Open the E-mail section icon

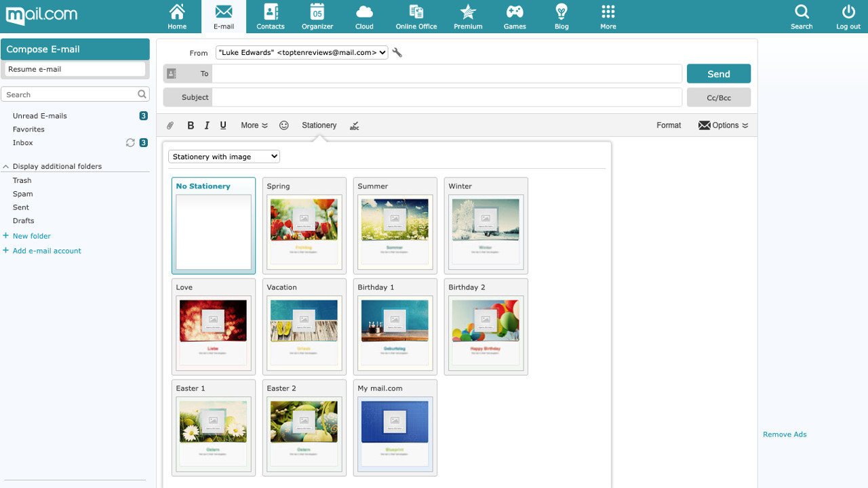coord(224,16)
